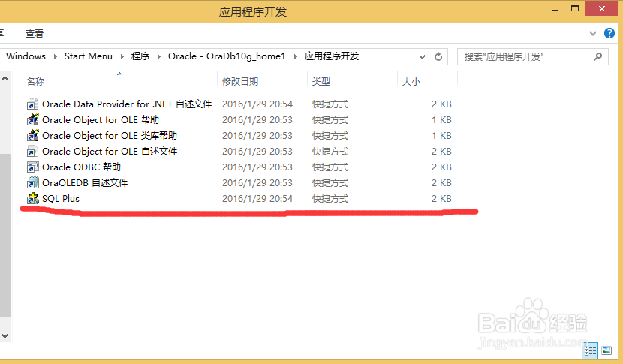
Task: Select the name OraOLEDB 自述文件
Action: pos(85,183)
